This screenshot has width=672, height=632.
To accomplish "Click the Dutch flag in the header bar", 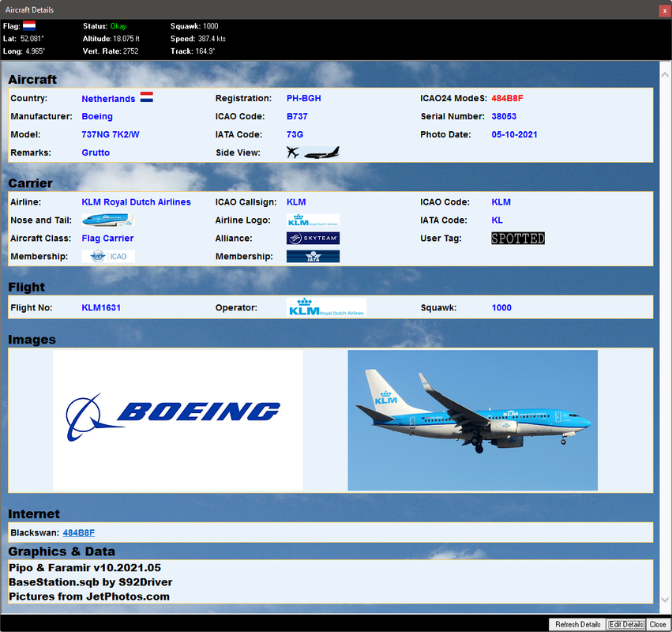I will [x=29, y=26].
